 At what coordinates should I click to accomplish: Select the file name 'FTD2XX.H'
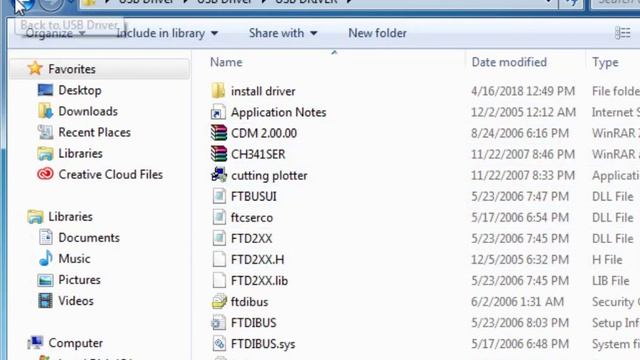257,260
